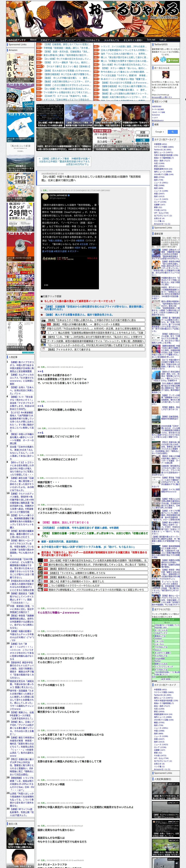The image size is (186, 868).
Task: Open the だめぽアンテナ nav item
Action: (x=48, y=40)
